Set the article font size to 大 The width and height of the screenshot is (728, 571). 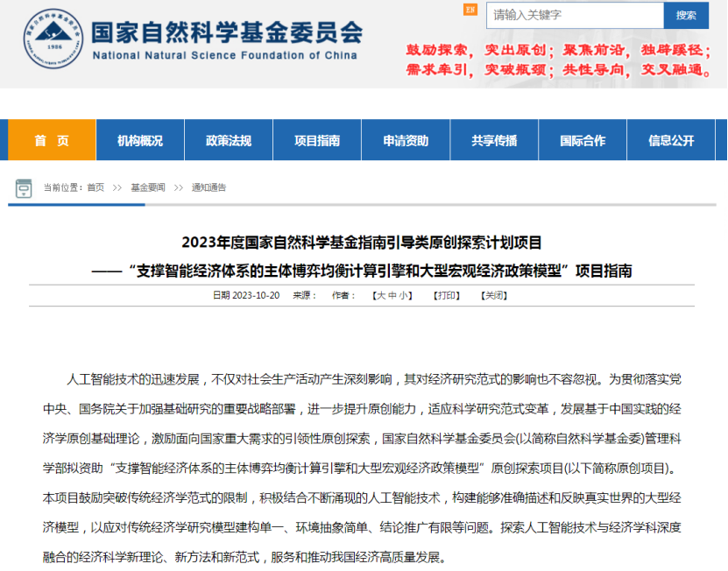point(381,296)
